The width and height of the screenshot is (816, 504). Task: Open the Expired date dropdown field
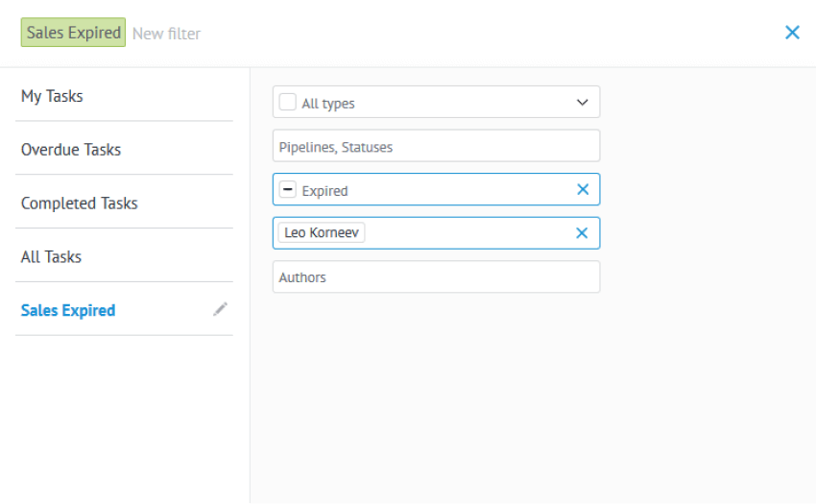[436, 189]
